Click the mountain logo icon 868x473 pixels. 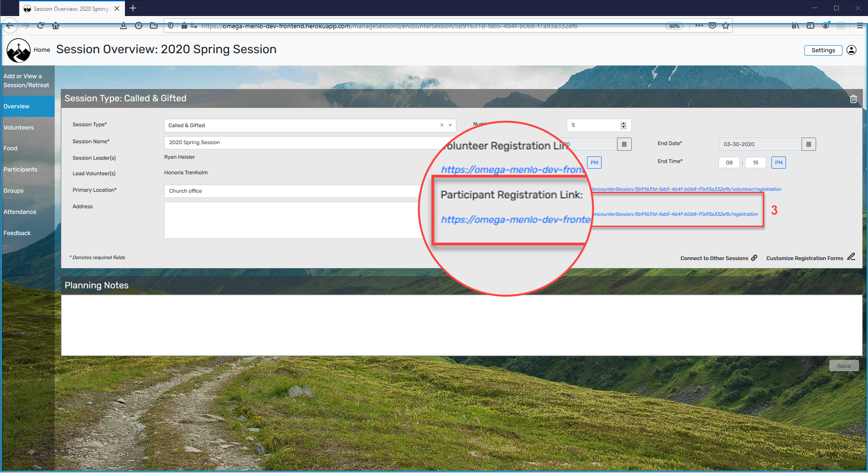tap(18, 50)
